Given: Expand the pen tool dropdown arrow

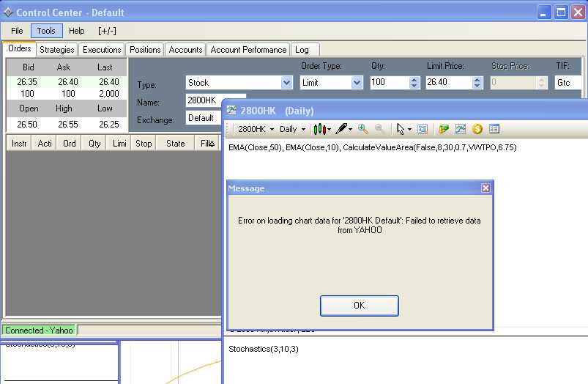Looking at the screenshot, I should pos(350,129).
